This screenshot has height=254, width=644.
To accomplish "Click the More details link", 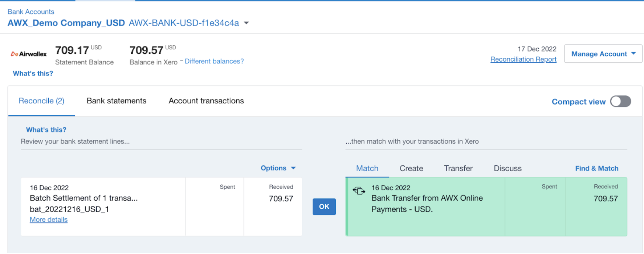I will (49, 220).
